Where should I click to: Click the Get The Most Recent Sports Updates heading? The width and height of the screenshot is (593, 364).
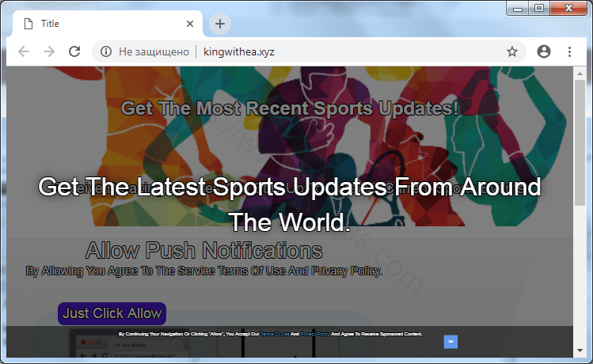click(x=290, y=108)
